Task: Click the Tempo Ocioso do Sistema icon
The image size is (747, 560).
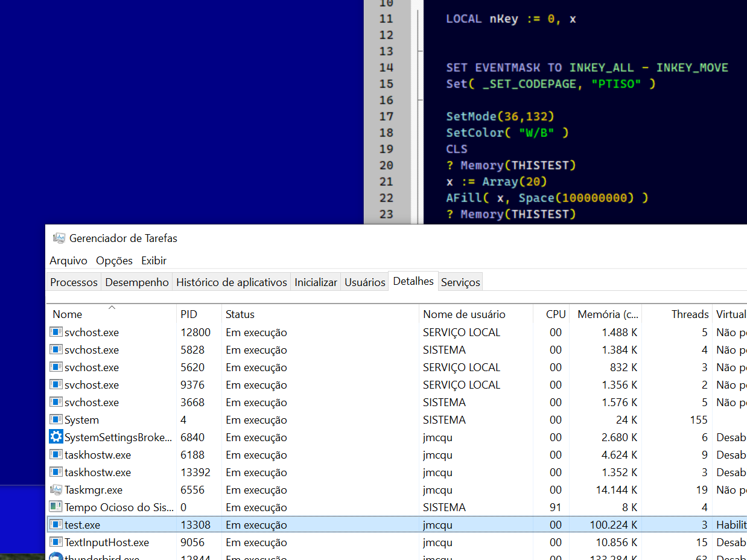Action: click(56, 507)
